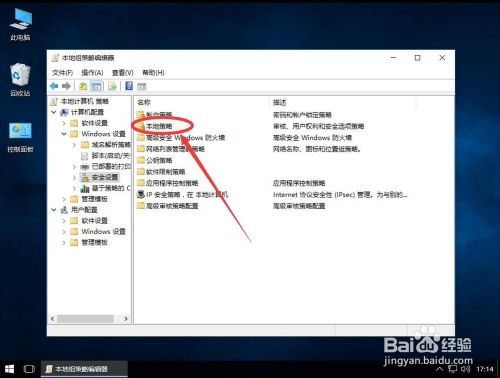The height and width of the screenshot is (378, 500).
Task: Click the Export List toolbar icon
Action: (112, 86)
